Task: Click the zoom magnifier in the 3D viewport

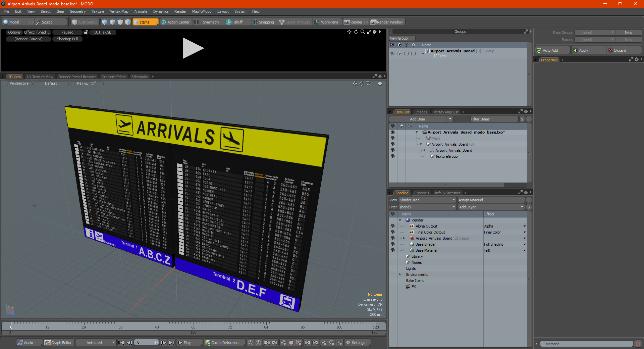Action: point(368,84)
